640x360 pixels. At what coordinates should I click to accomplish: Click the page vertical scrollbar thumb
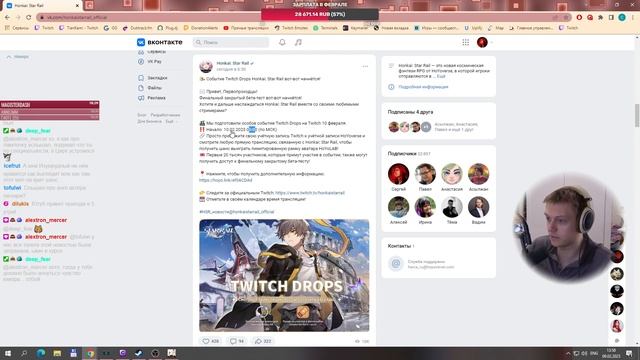637,116
